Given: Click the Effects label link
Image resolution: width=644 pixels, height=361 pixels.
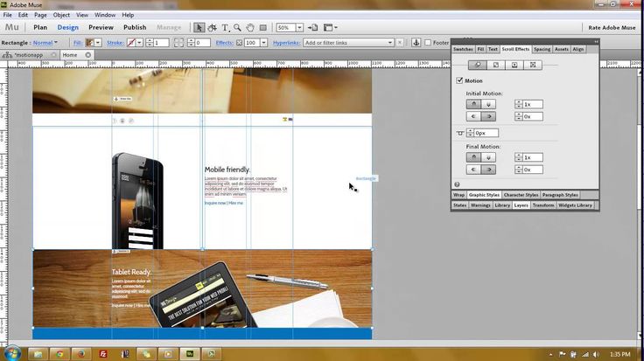Looking at the screenshot, I should pos(224,42).
